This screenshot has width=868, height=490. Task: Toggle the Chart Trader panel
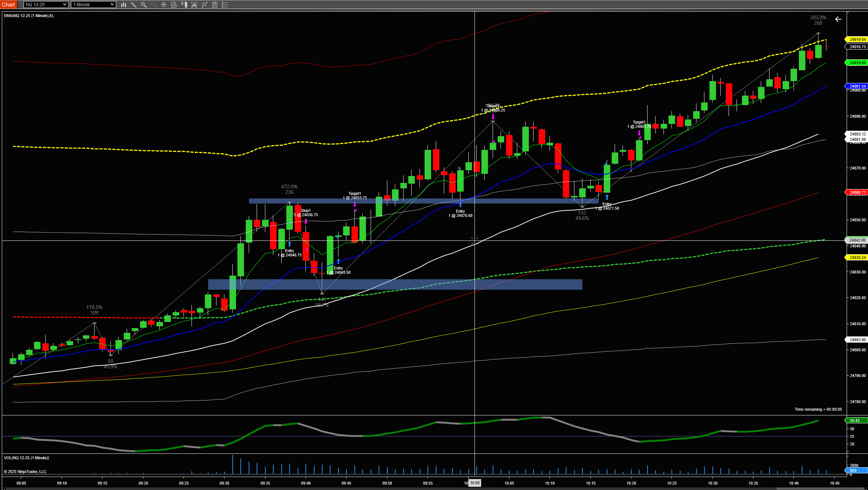[184, 5]
